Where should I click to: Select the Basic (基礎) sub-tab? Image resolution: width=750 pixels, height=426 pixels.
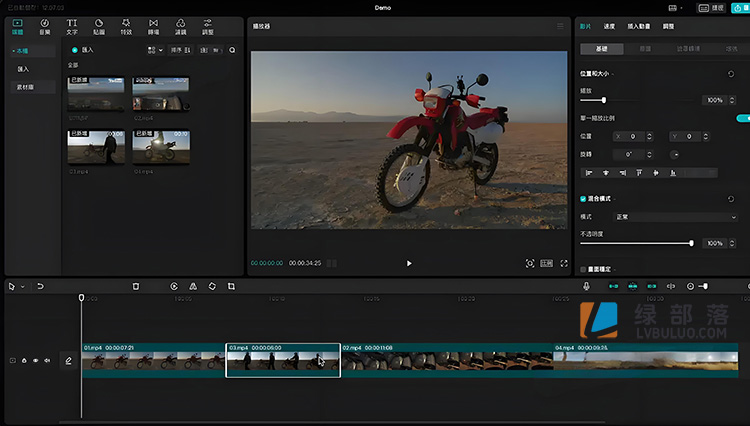click(x=602, y=49)
